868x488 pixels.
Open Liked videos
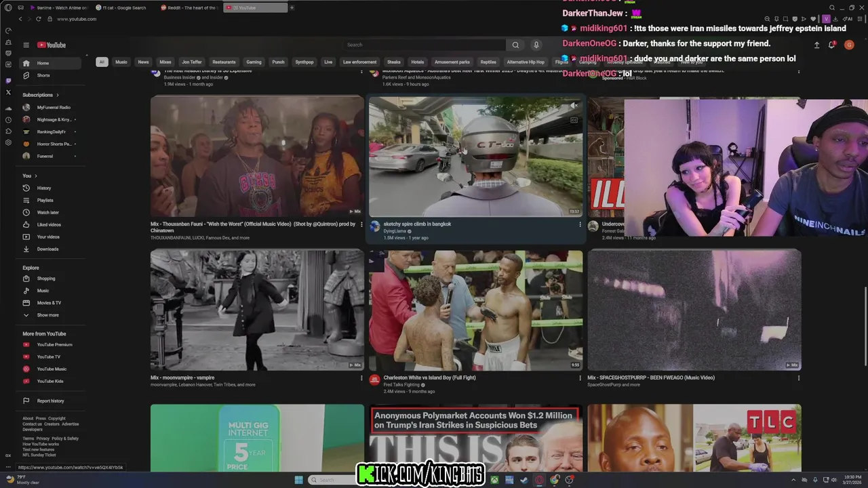[50, 224]
